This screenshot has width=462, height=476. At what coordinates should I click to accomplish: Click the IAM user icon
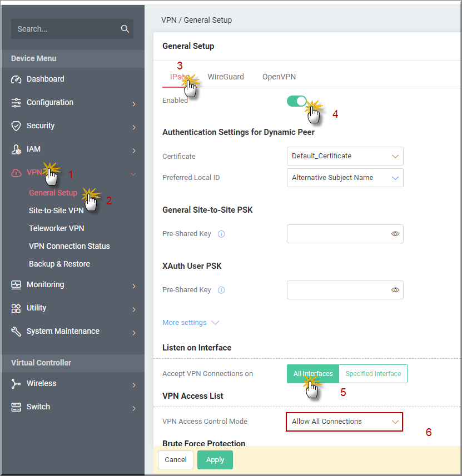pyautogui.click(x=16, y=149)
